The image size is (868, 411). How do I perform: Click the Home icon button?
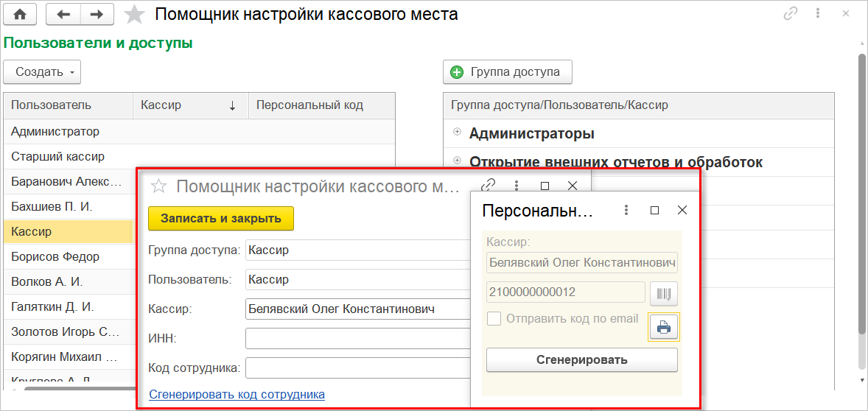[20, 14]
